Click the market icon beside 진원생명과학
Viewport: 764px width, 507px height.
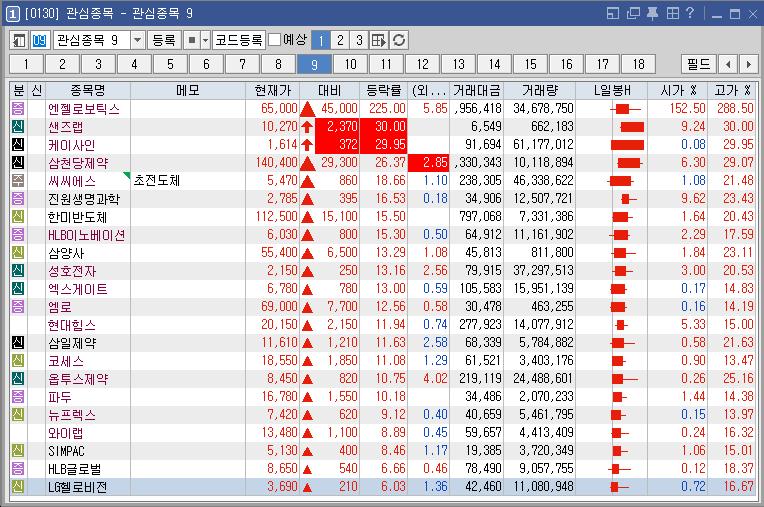coord(18,198)
